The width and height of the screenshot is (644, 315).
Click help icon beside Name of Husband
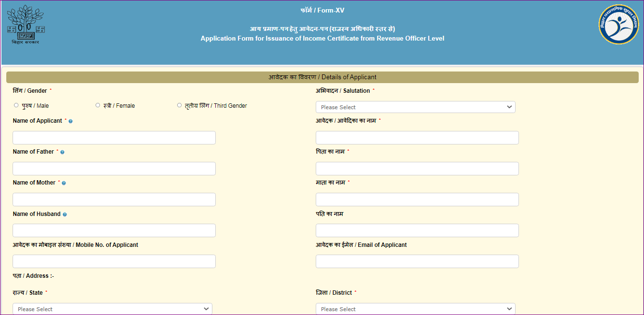tap(65, 214)
